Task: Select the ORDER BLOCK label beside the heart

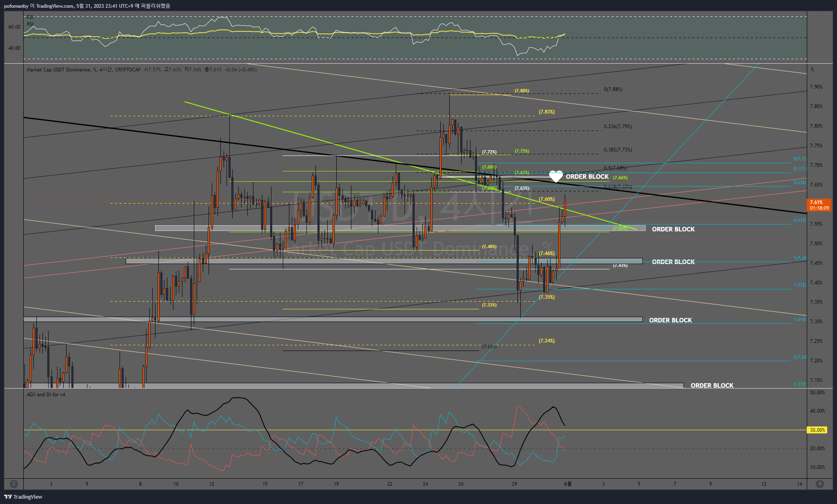Action: [x=587, y=177]
